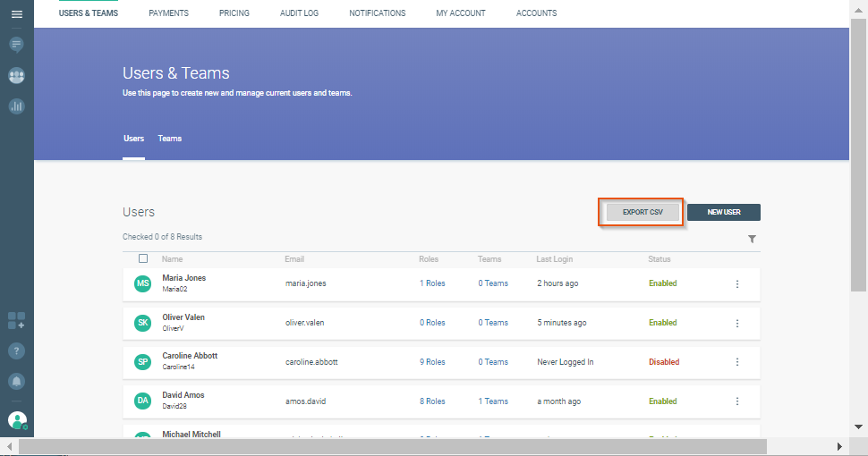Open the users group sidebar icon
868x456 pixels.
pyautogui.click(x=16, y=76)
